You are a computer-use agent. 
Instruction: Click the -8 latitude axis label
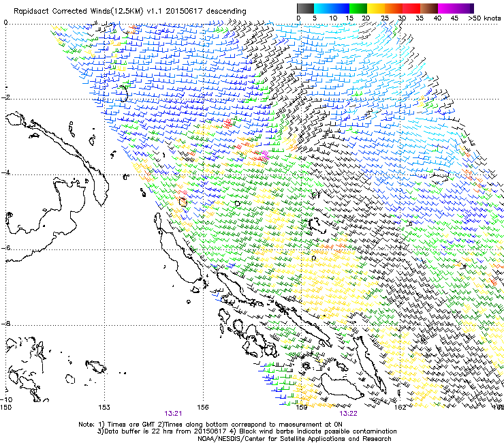tap(5, 324)
